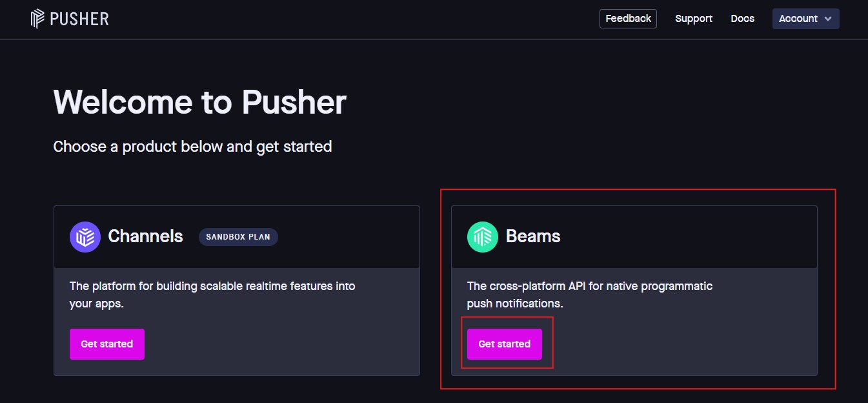Image resolution: width=868 pixels, height=403 pixels.
Task: Click the Channels realtime features description
Action: point(212,294)
